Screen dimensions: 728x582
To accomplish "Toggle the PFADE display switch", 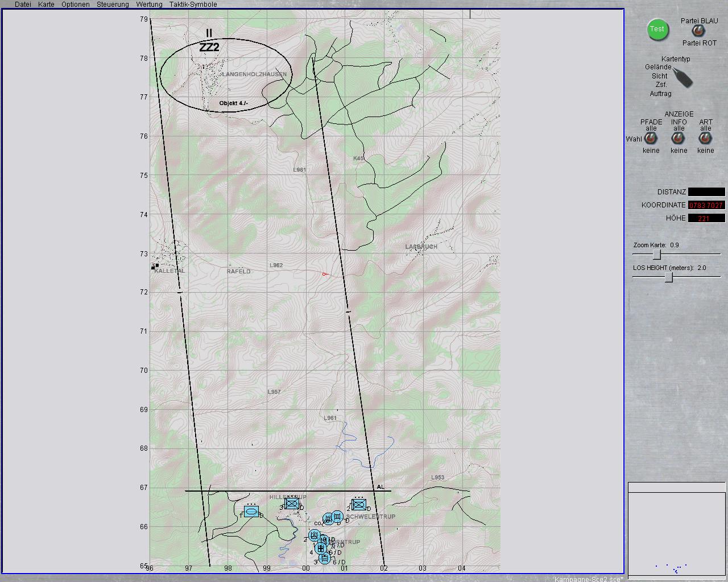I will (x=651, y=139).
